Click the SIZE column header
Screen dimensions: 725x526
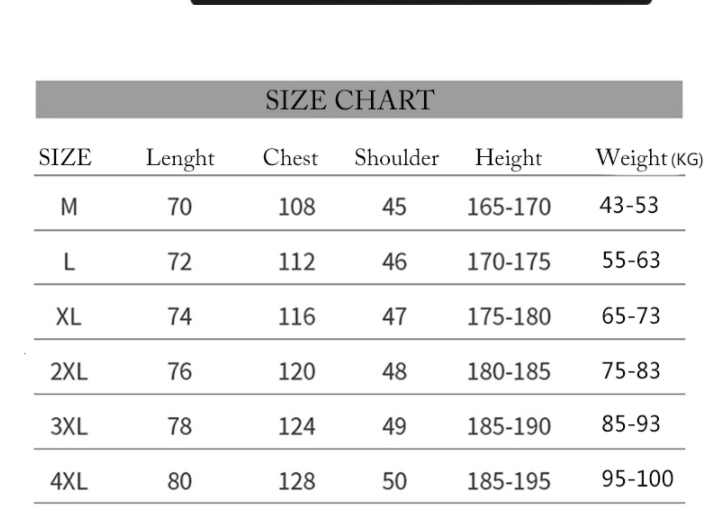click(x=65, y=158)
